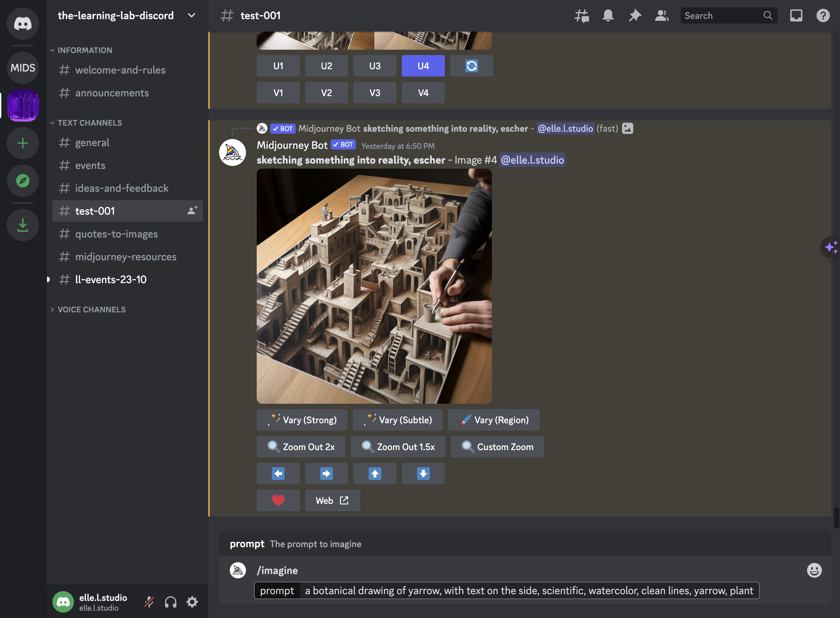Click the chat scrollbar thumb
The width and height of the screenshot is (840, 618).
(x=836, y=518)
